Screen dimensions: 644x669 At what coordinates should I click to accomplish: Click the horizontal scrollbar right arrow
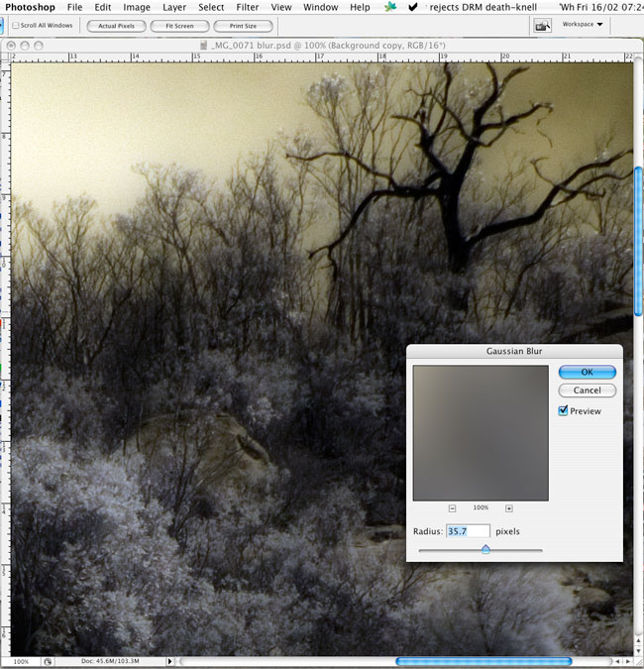click(627, 661)
